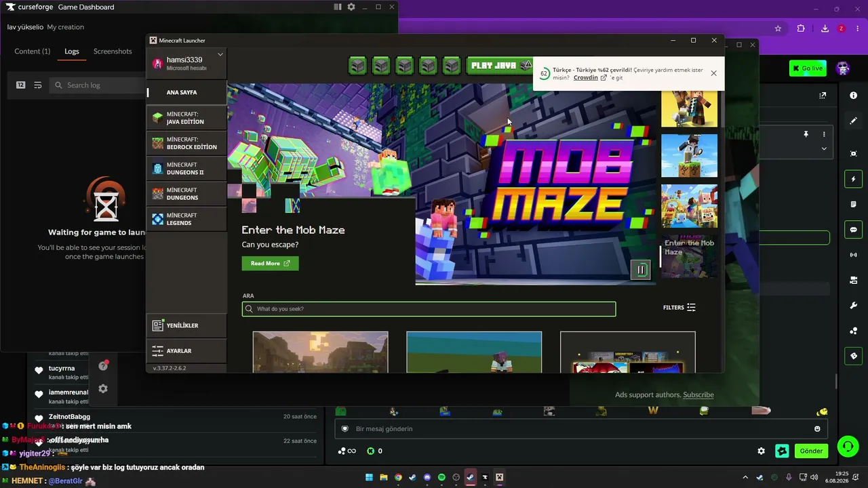Click the pin icon on the pinned card
868x488 pixels.
[x=806, y=134]
